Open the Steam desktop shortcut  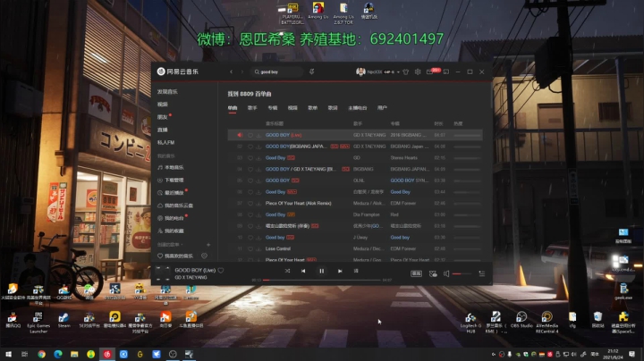pyautogui.click(x=64, y=320)
